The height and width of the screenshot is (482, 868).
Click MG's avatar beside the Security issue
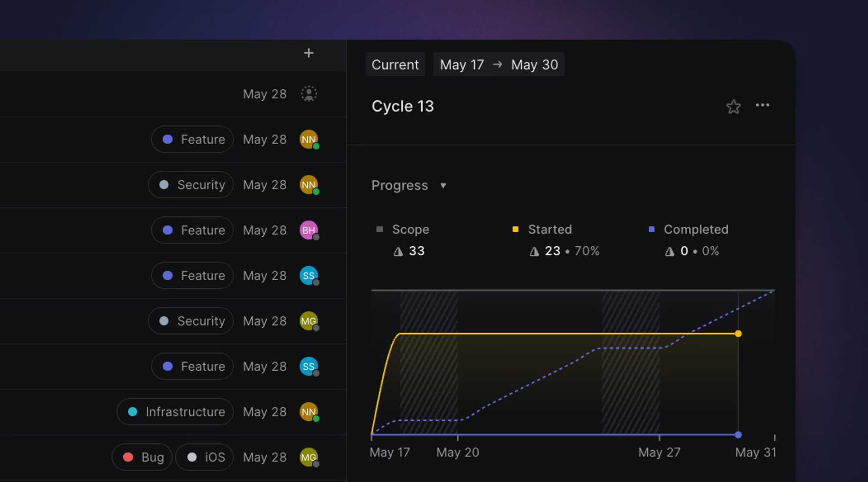[308, 321]
